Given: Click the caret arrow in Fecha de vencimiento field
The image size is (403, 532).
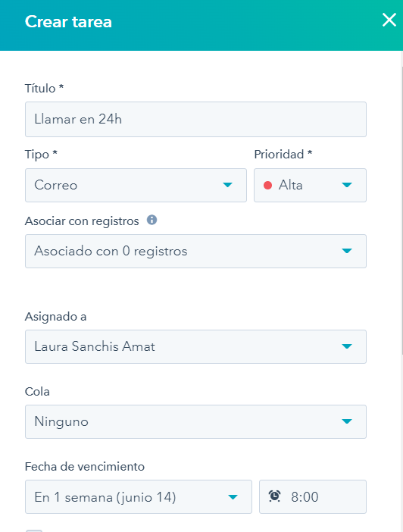Looking at the screenshot, I should [233, 497].
